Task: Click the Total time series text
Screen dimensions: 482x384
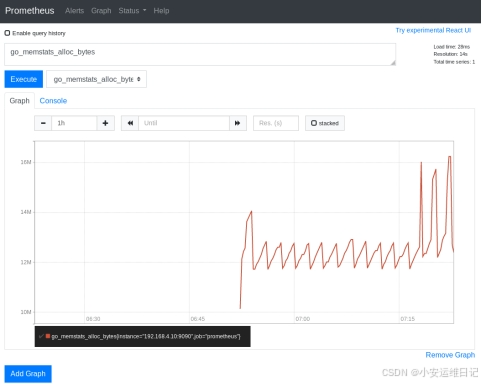Action: [x=454, y=62]
